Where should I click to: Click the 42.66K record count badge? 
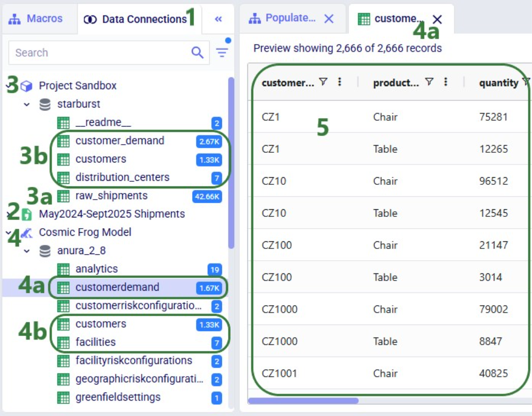pyautogui.click(x=207, y=196)
